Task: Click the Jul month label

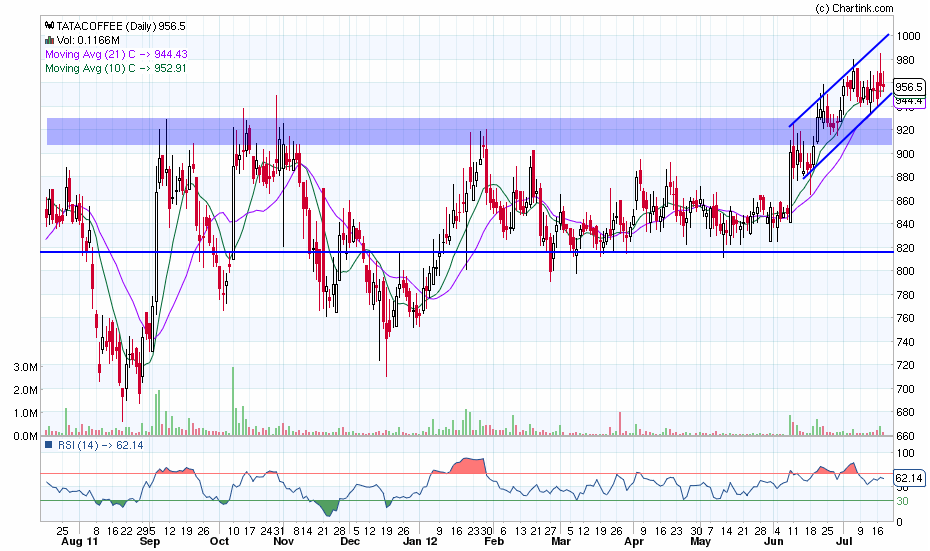Action: (x=844, y=542)
